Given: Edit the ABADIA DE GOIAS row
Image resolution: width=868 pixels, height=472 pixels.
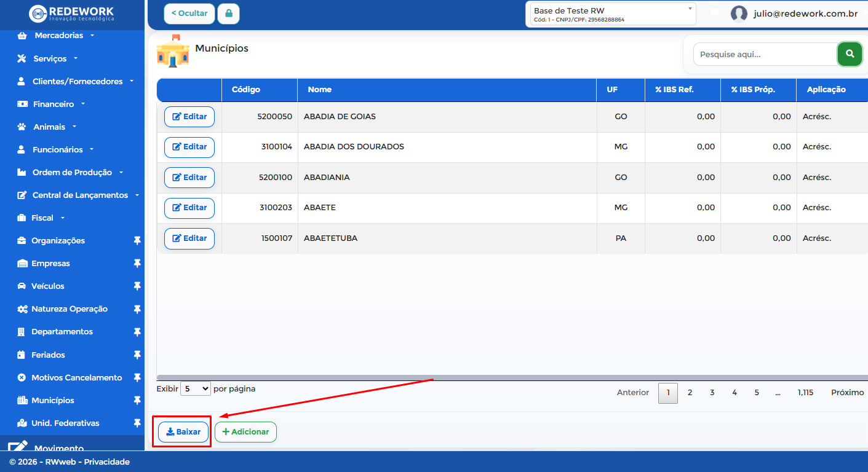Looking at the screenshot, I should 189,117.
